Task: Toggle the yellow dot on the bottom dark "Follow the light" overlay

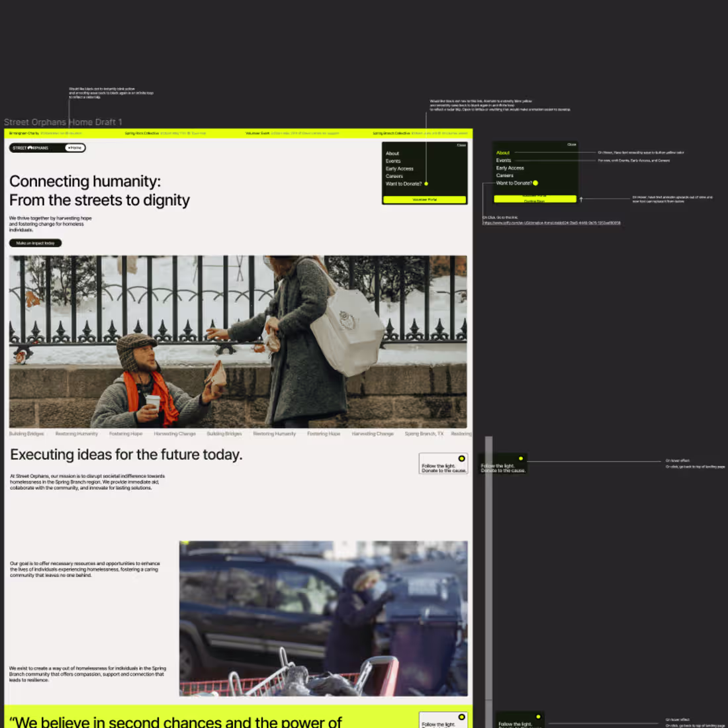Action: pyautogui.click(x=538, y=717)
